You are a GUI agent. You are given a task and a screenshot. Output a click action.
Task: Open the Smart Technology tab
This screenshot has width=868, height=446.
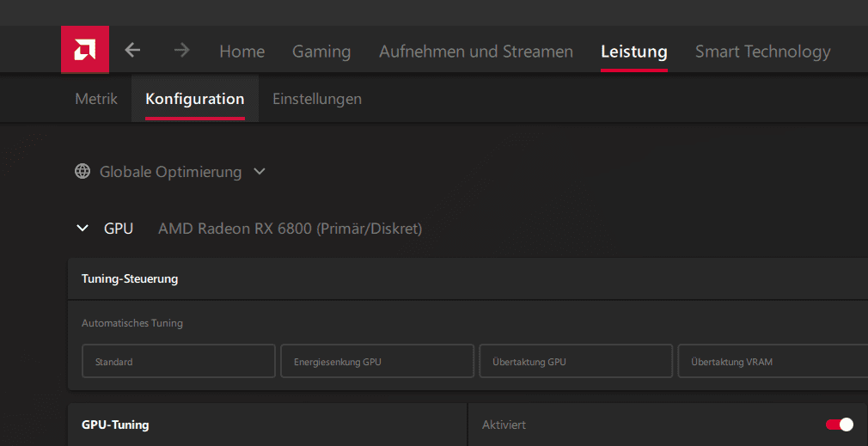(763, 52)
